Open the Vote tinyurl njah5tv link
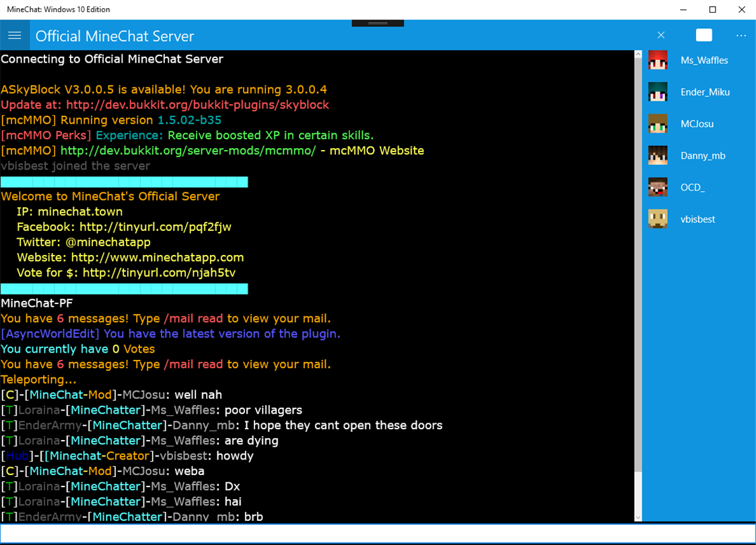Viewport: 756px width, 545px height. 159,272
